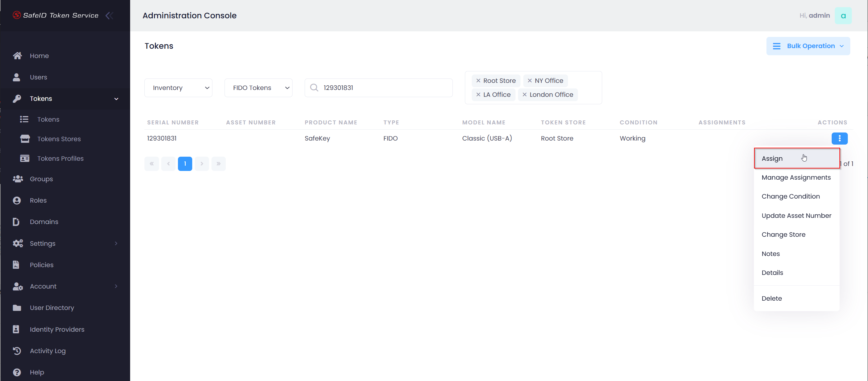The width and height of the screenshot is (868, 381).
Task: Click the Help question mark icon
Action: click(x=17, y=372)
